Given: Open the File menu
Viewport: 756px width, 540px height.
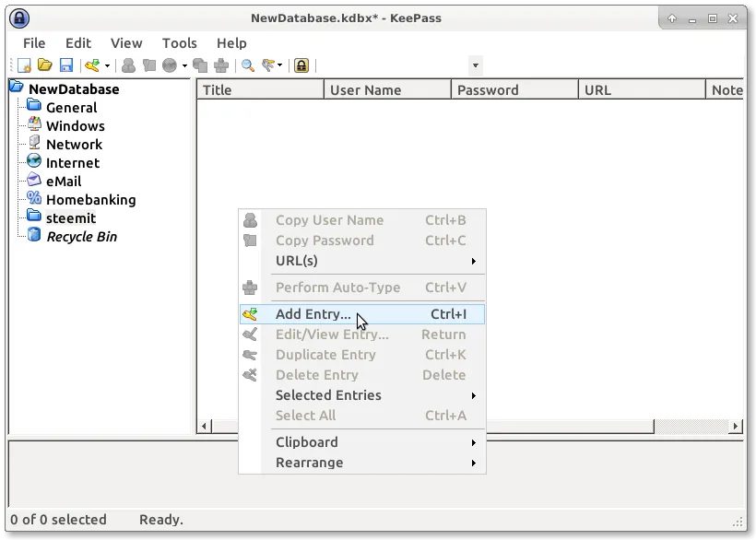Looking at the screenshot, I should pos(34,43).
